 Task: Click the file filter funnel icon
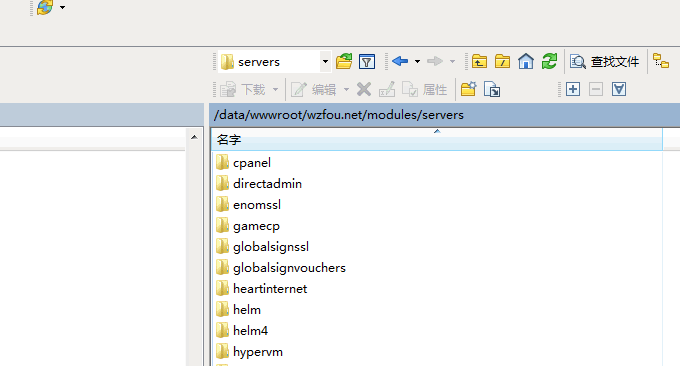coord(367,62)
